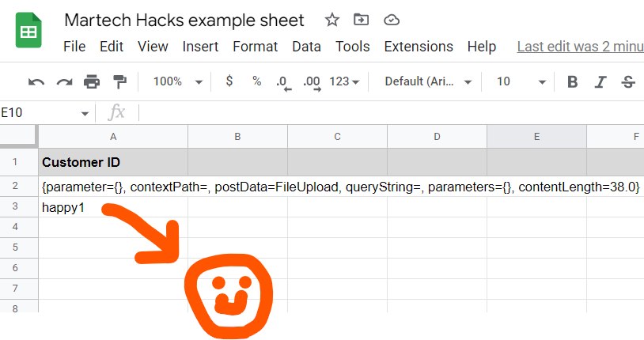The width and height of the screenshot is (644, 340).
Task: Toggle strikethrough formatting
Action: click(x=628, y=81)
